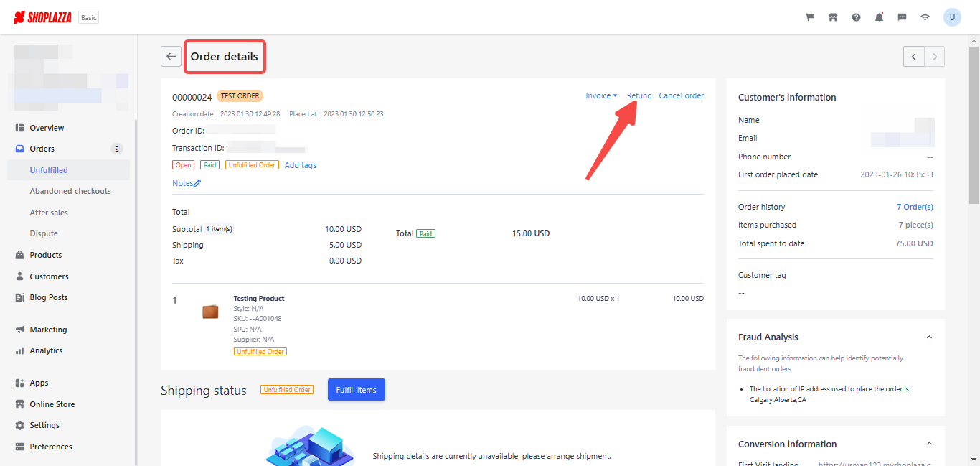Click the Preferences icon in the sidebar
The width and height of the screenshot is (980, 466).
click(20, 447)
